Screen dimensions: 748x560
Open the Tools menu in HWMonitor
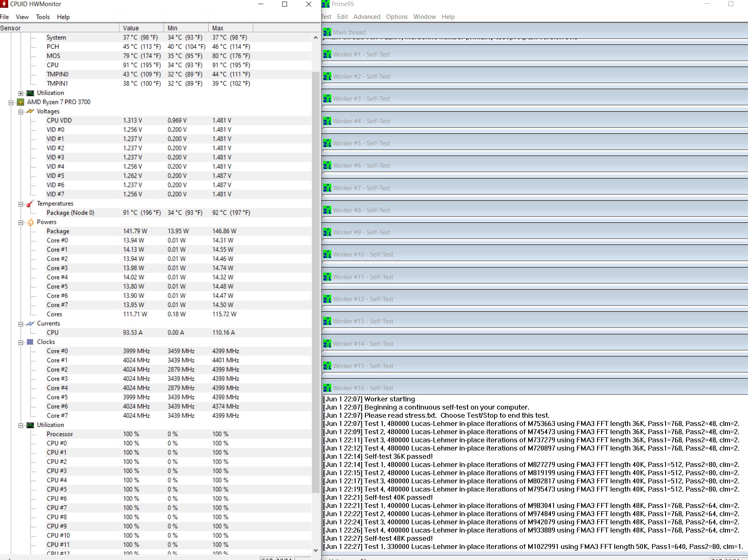click(43, 17)
